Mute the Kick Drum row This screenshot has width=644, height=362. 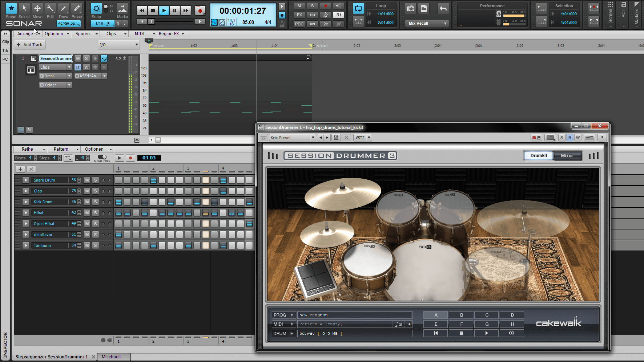click(x=87, y=202)
